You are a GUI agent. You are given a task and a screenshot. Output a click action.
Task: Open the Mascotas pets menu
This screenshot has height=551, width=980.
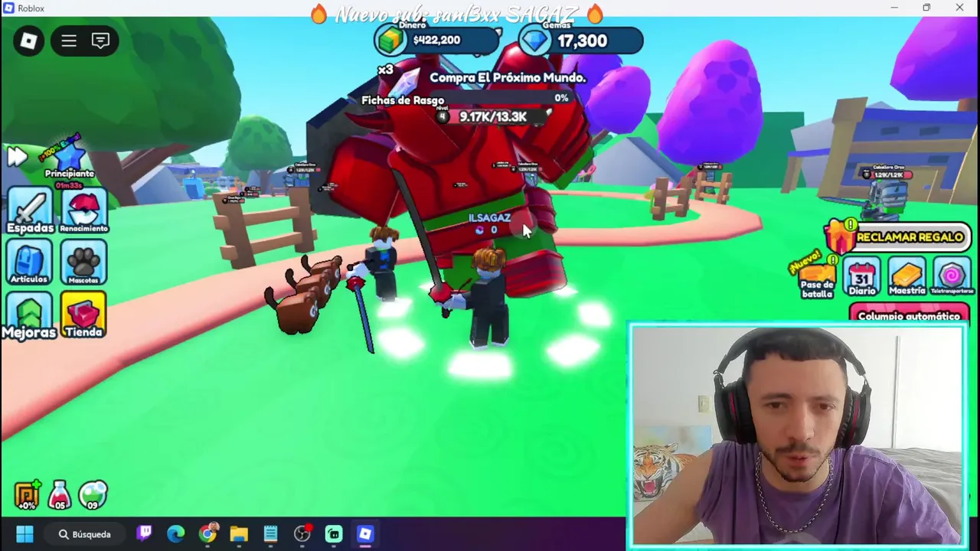[84, 262]
